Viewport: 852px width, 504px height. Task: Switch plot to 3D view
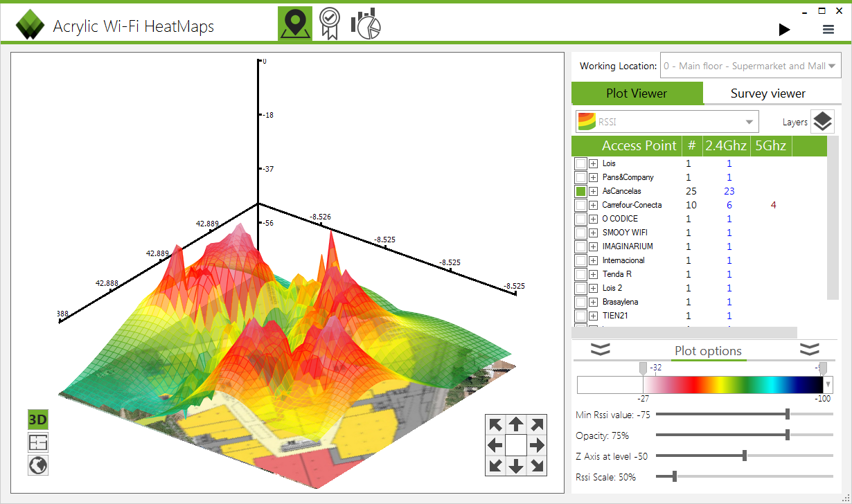point(38,420)
